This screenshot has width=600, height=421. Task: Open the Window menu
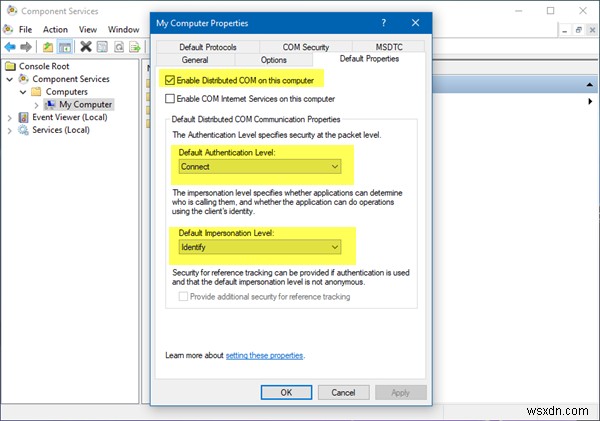point(123,29)
